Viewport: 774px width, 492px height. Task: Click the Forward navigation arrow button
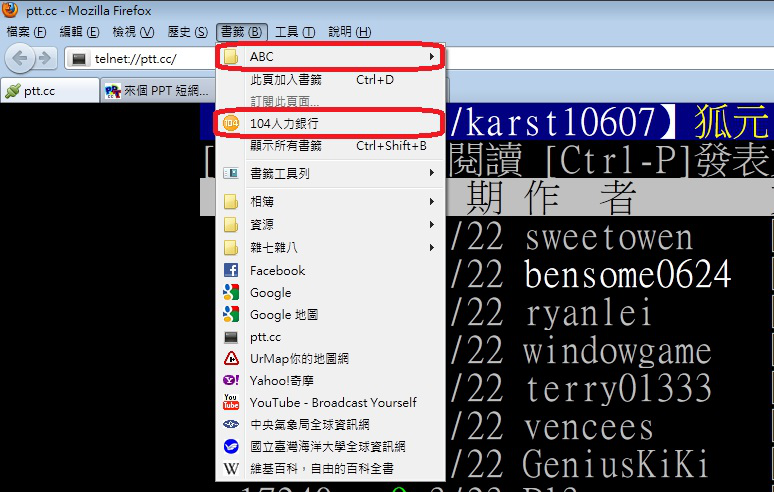coord(44,58)
